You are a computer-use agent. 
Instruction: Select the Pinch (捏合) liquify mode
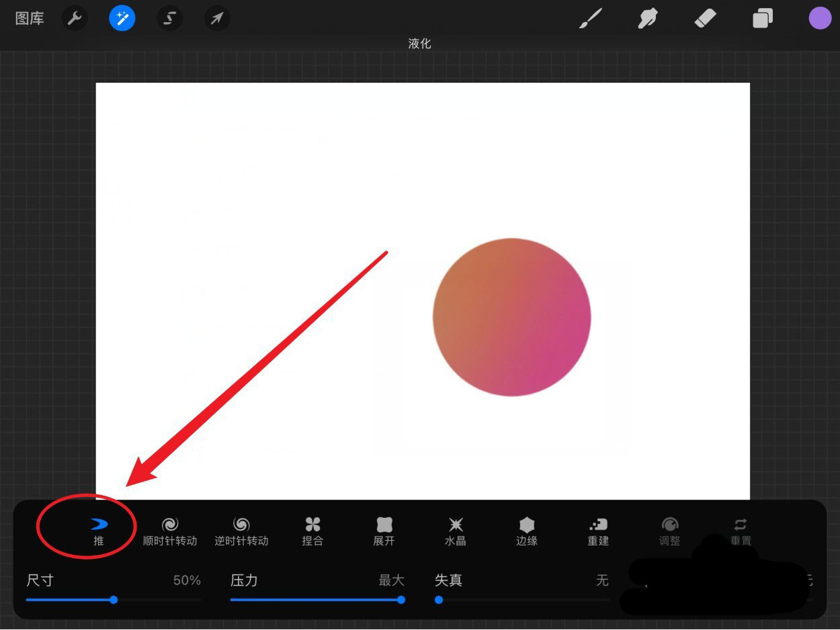(312, 531)
